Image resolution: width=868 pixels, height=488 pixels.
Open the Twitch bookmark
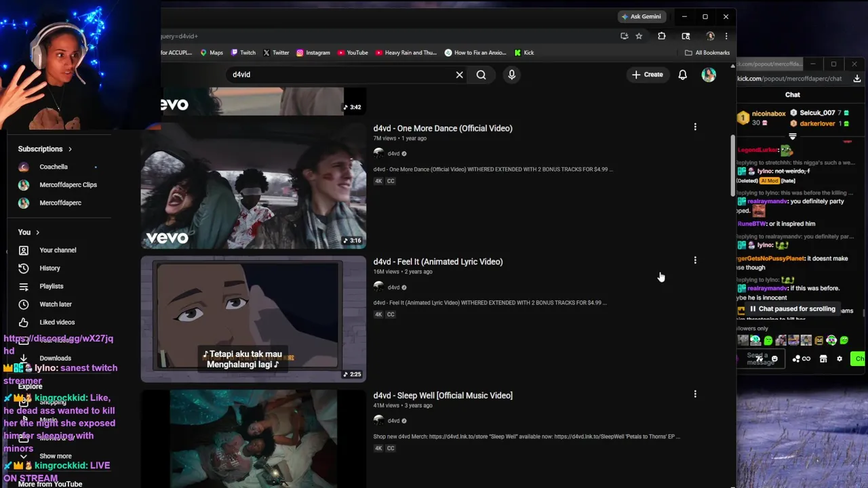243,53
